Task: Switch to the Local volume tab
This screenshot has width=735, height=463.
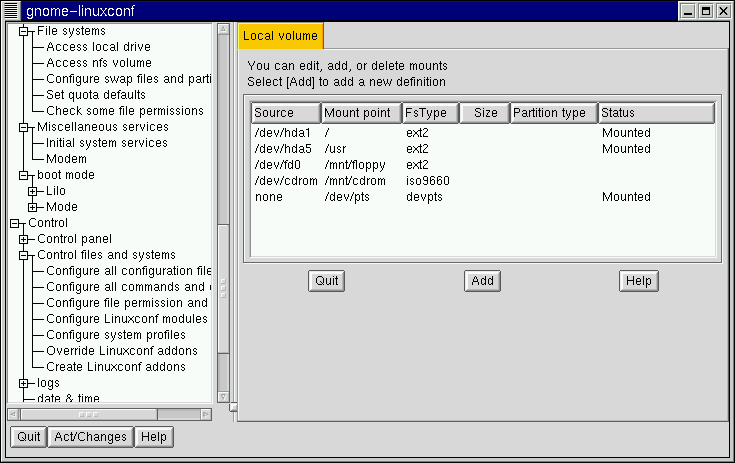Action: pos(280,36)
